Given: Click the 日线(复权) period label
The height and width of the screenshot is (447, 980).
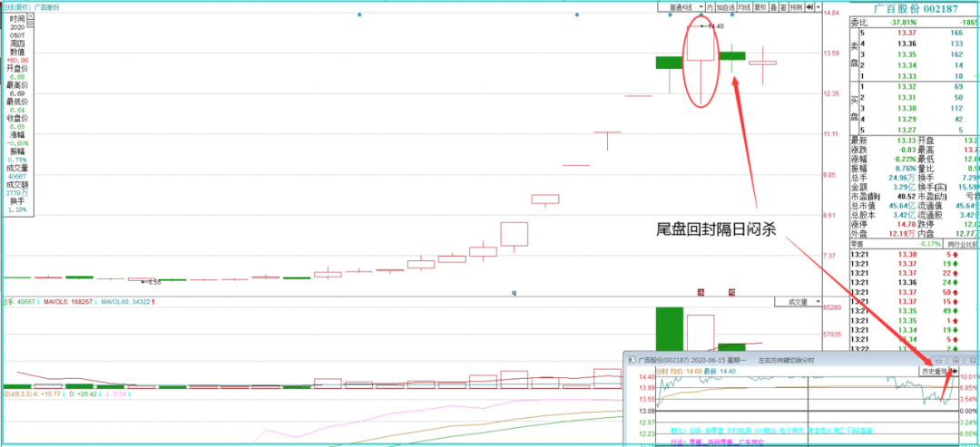Looking at the screenshot, I should pos(16,7).
